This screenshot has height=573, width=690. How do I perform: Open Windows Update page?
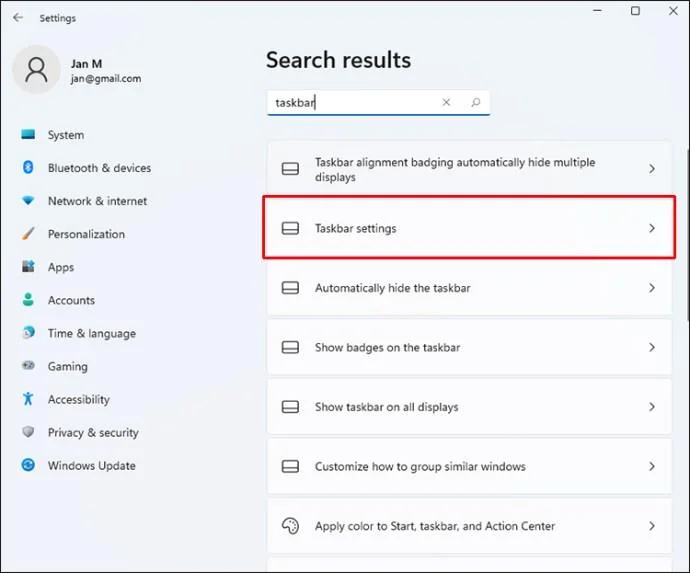point(92,465)
